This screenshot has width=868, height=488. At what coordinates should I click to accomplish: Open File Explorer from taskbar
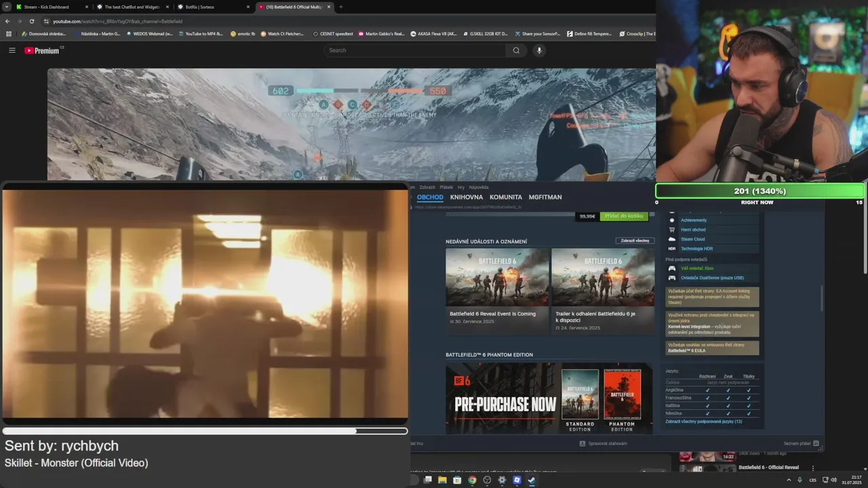pos(442,480)
